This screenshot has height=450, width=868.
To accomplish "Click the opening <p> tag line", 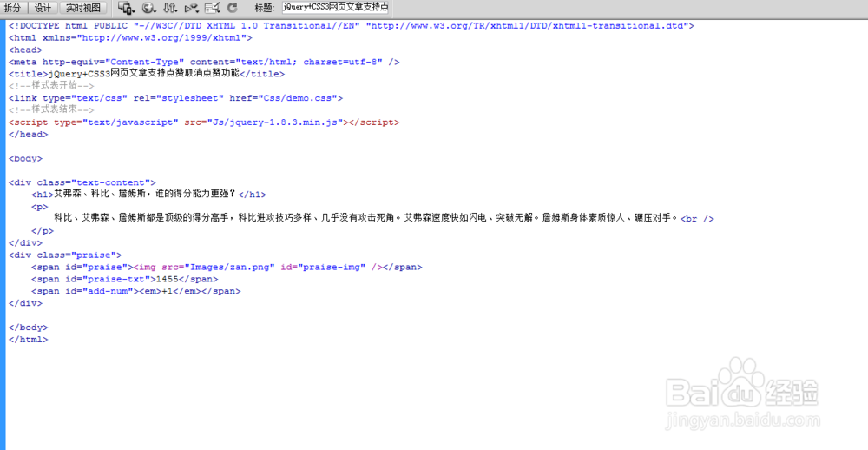I will pyautogui.click(x=40, y=208).
